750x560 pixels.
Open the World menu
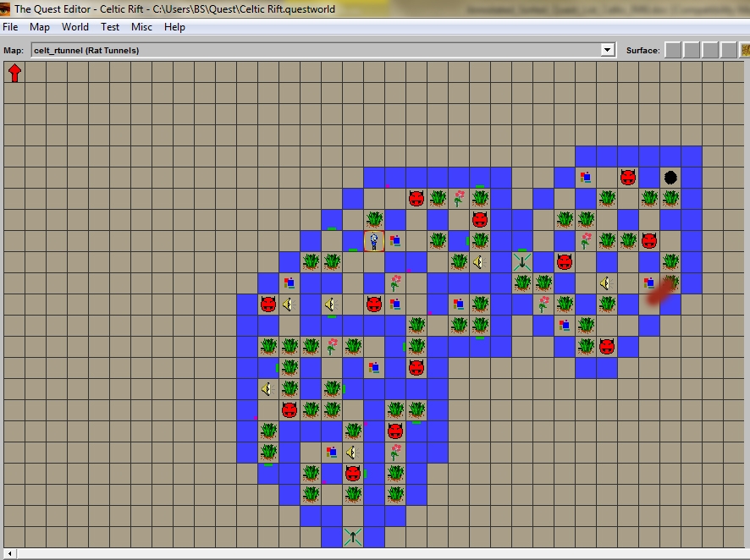[75, 27]
